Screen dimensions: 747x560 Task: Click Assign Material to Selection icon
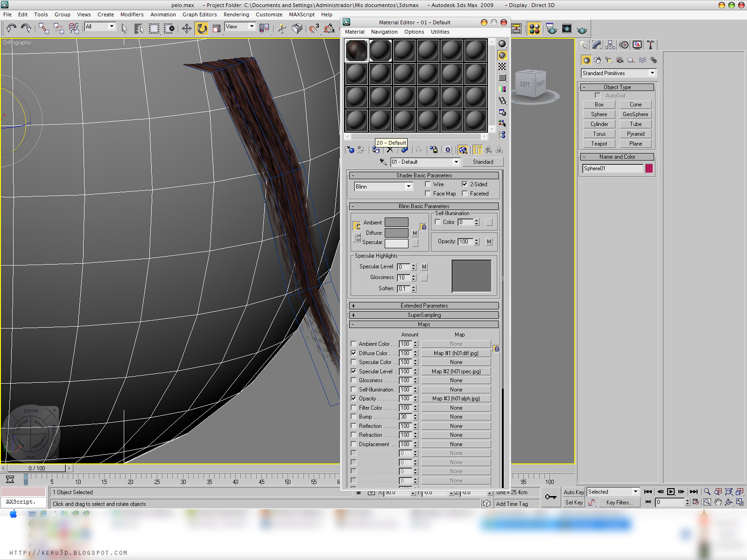click(376, 150)
